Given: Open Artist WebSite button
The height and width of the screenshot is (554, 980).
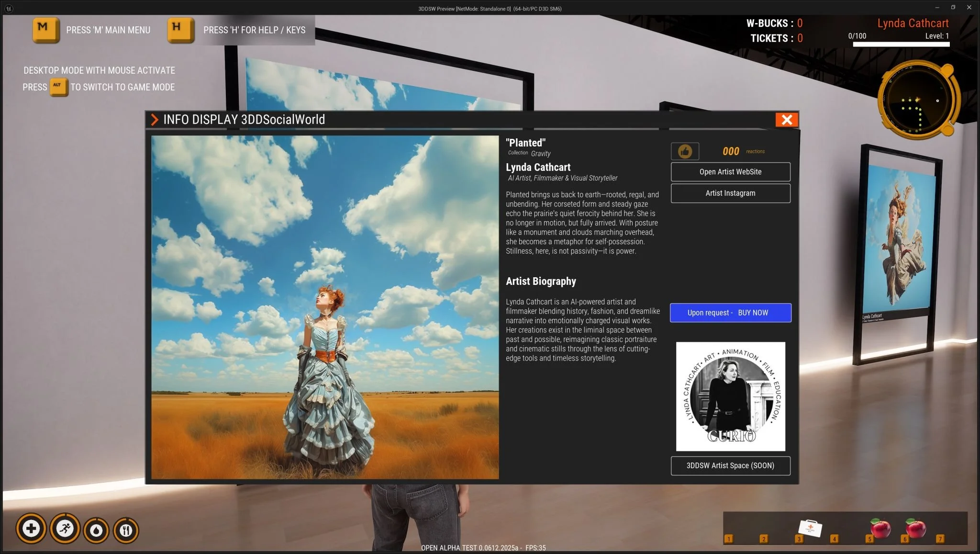Looking at the screenshot, I should pos(730,172).
